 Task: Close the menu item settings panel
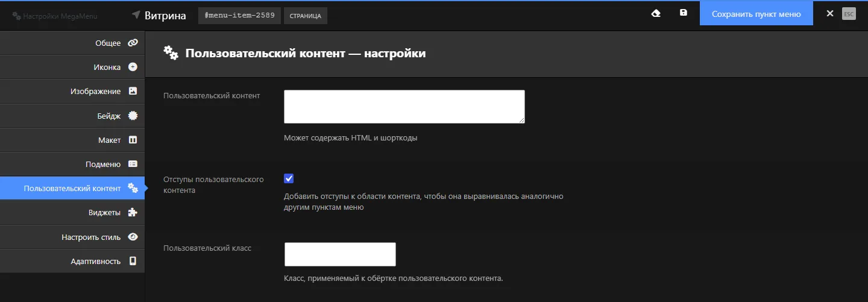829,14
